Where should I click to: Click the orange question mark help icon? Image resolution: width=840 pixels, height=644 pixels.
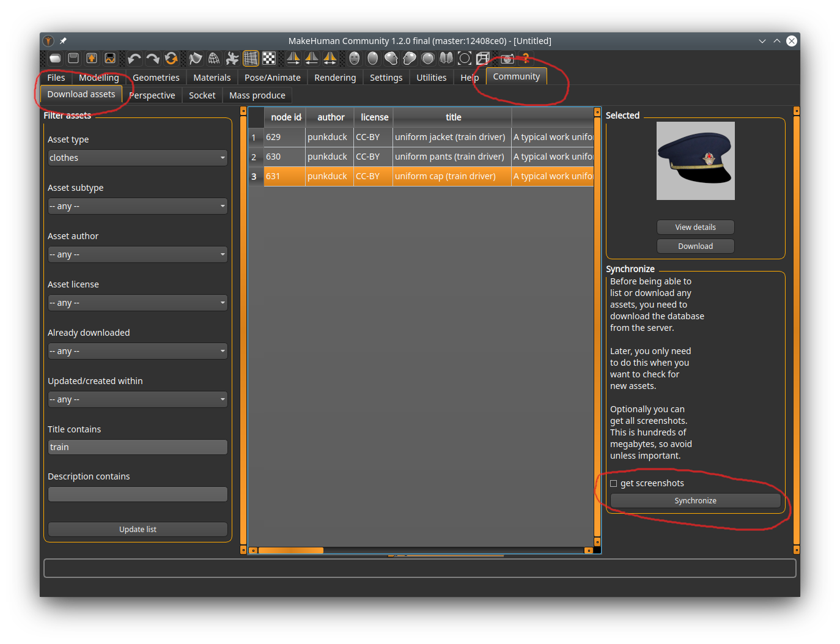tap(525, 59)
